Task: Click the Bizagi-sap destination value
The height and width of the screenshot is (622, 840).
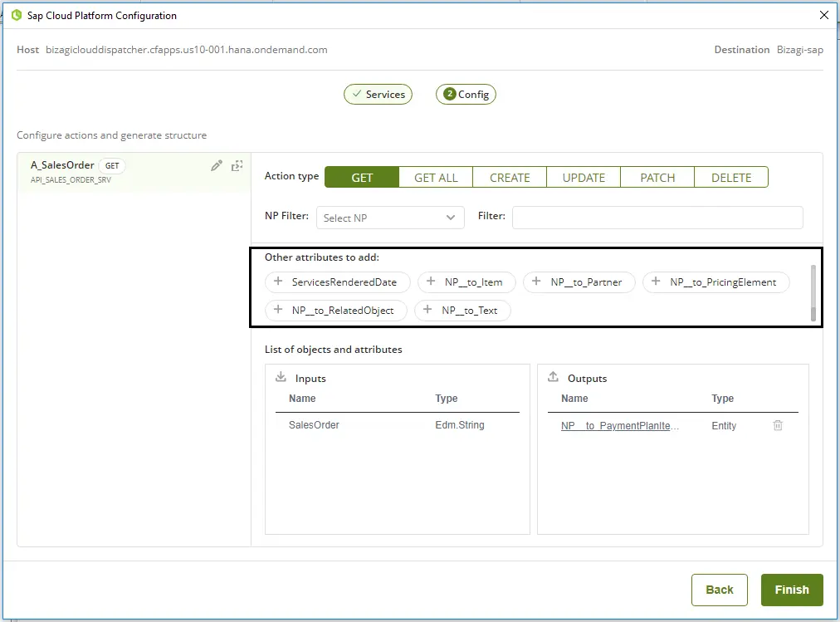Action: 800,50
